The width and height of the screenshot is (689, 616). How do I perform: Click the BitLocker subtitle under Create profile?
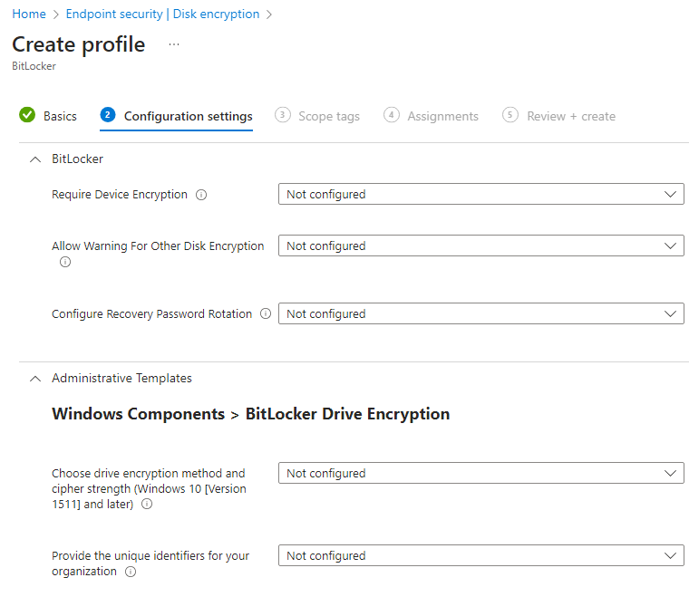click(x=34, y=66)
